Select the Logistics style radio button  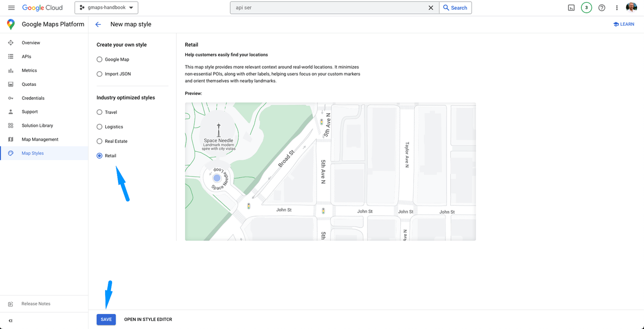(x=99, y=127)
